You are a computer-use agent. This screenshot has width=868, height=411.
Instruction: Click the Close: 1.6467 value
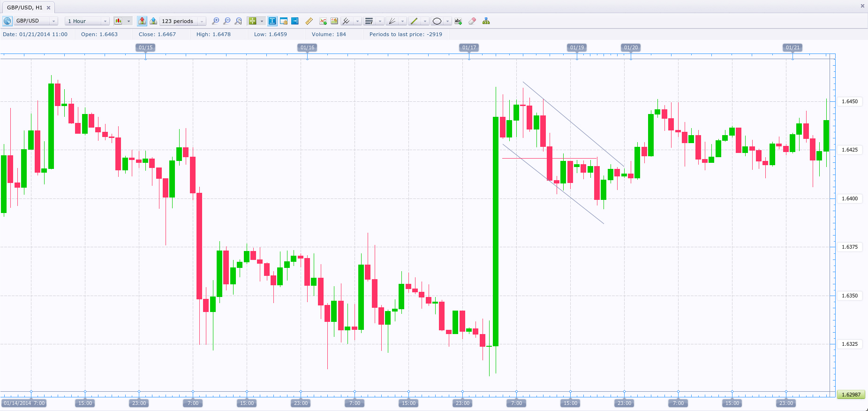157,34
